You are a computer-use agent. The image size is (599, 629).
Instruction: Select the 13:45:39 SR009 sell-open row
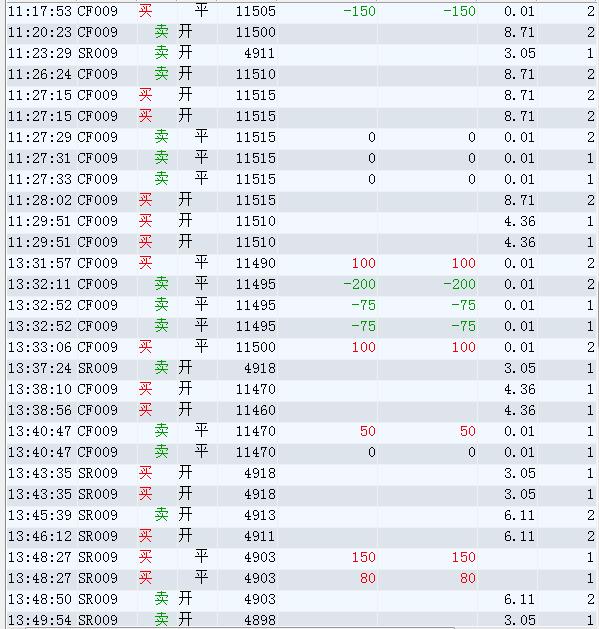click(x=301, y=515)
